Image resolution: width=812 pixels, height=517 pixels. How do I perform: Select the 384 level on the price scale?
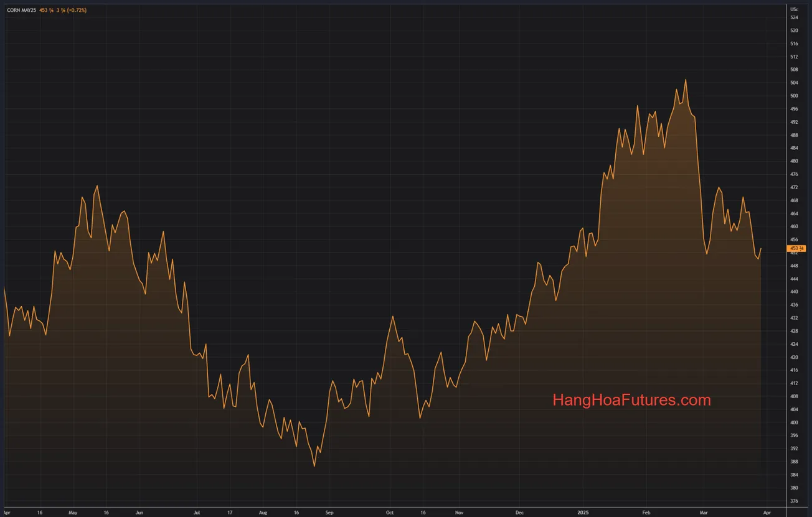795,474
